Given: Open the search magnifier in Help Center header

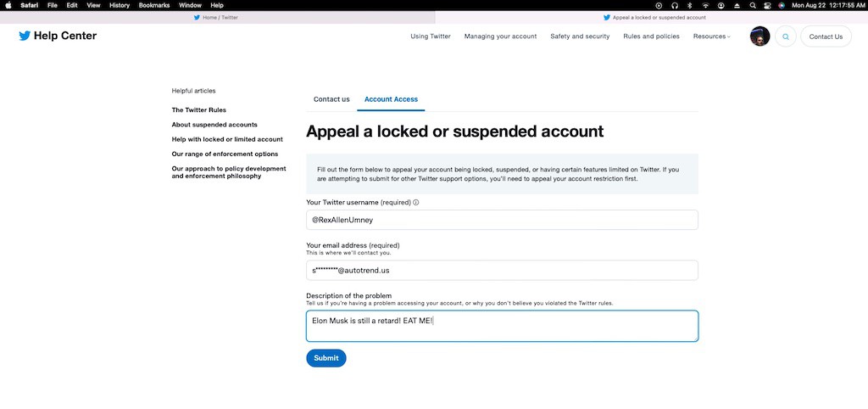Looking at the screenshot, I should (786, 36).
